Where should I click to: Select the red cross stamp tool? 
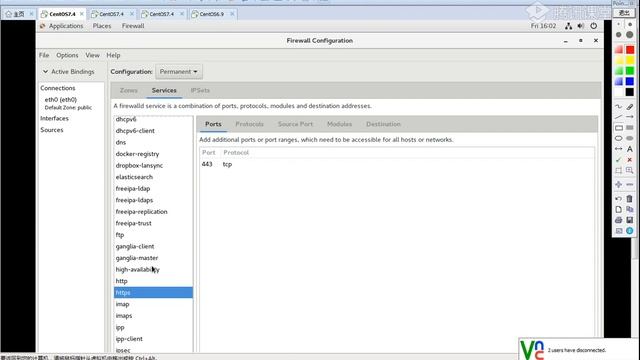tap(630, 160)
